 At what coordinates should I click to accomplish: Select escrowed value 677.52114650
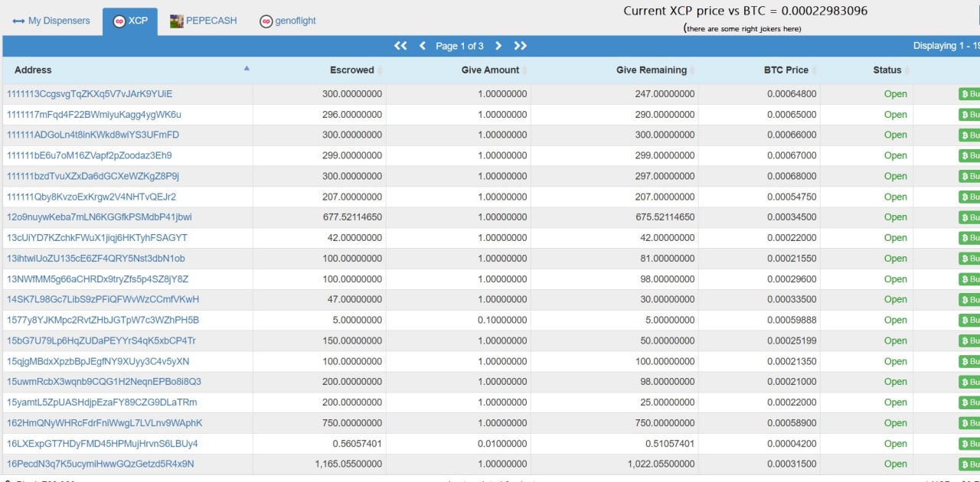(352, 217)
